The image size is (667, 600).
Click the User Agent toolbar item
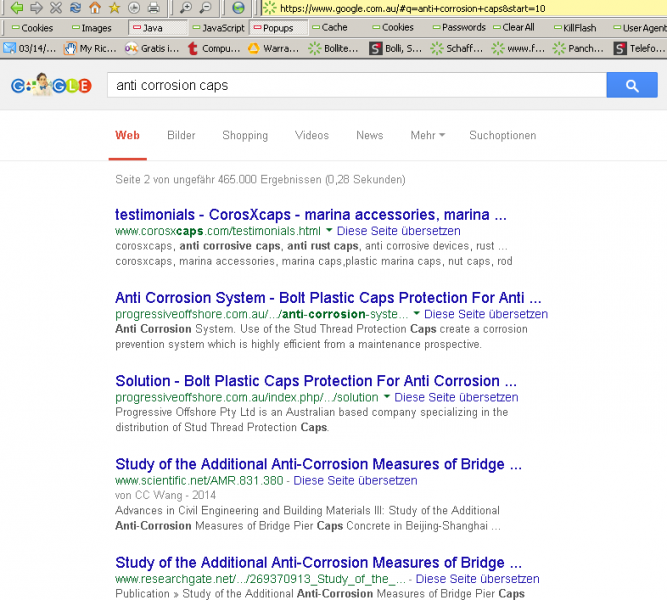pos(640,28)
